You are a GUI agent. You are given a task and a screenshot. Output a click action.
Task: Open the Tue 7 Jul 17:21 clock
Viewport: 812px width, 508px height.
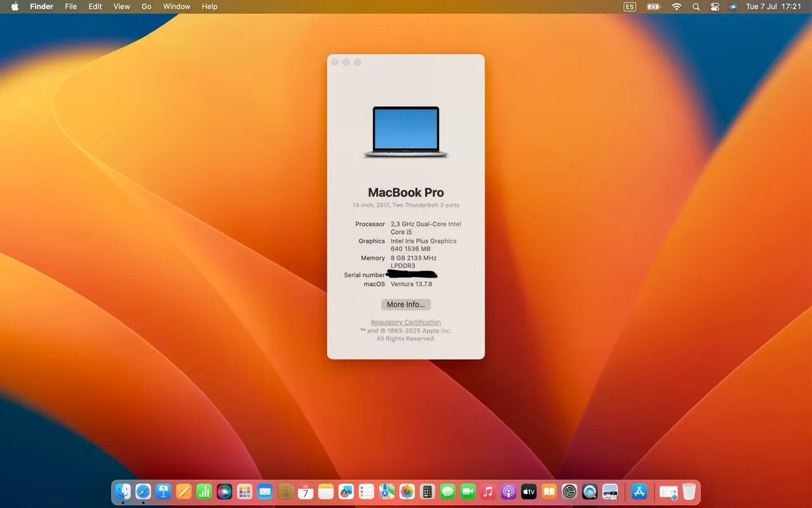click(x=773, y=6)
